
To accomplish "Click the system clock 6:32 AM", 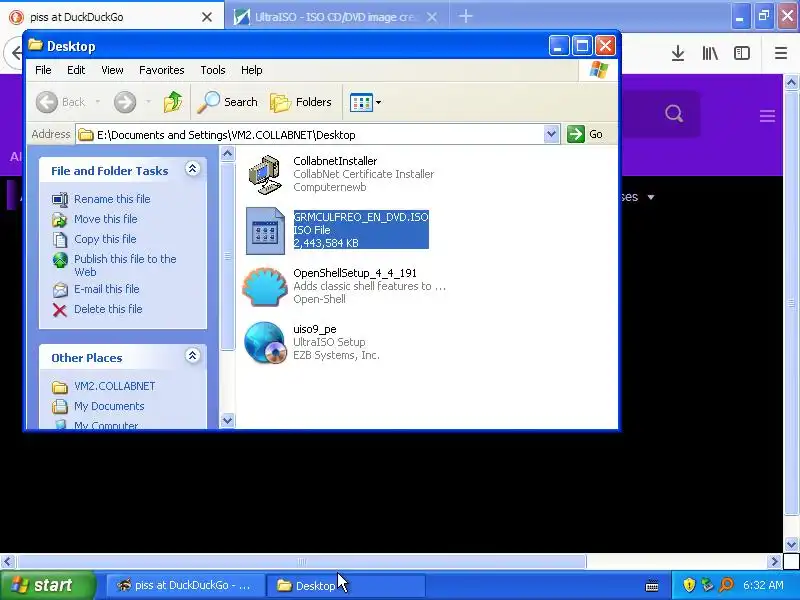I will 763,585.
